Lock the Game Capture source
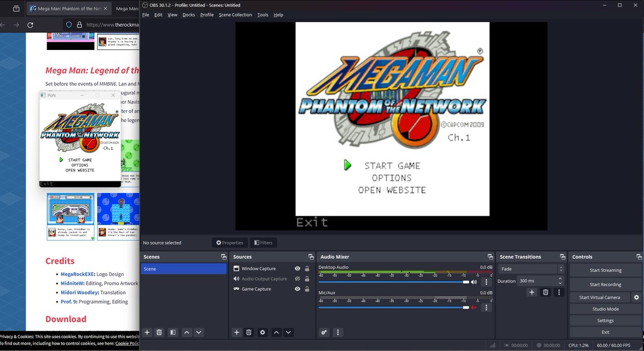Image resolution: width=644 pixels, height=351 pixels. click(x=307, y=289)
